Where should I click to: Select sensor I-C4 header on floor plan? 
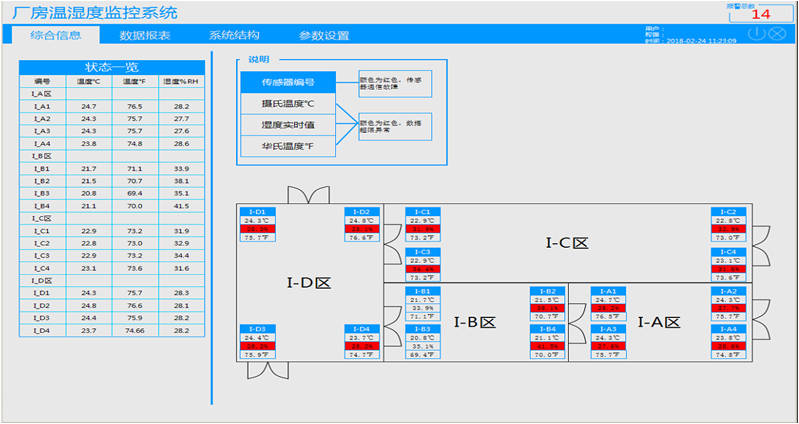tap(729, 252)
